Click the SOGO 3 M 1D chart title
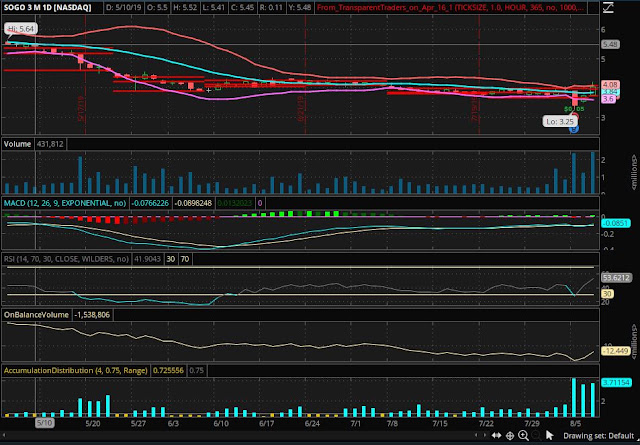Screen dimensions: 640x445 click(x=47, y=7)
